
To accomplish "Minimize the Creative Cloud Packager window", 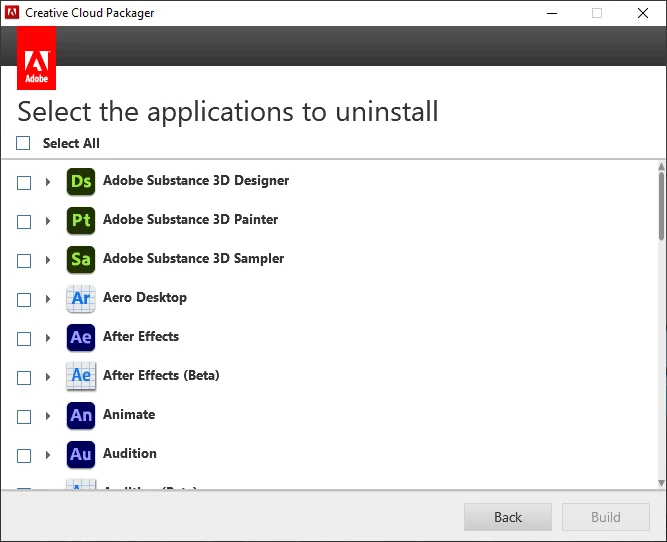I will point(552,13).
